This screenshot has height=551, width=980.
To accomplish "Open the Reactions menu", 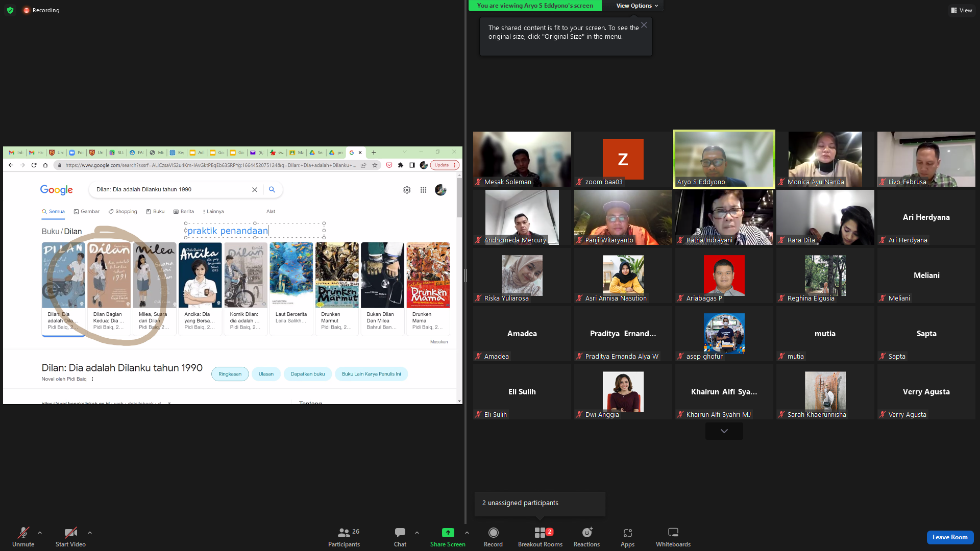I will tap(587, 537).
